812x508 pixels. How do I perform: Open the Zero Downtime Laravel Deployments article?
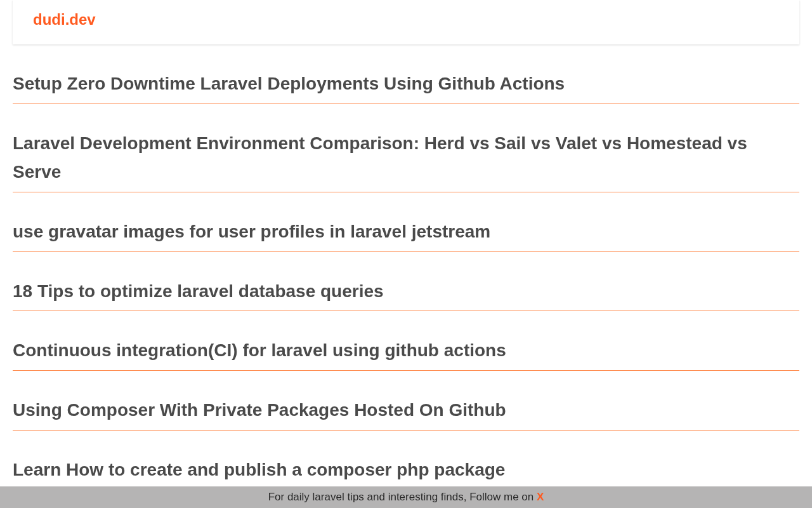(288, 84)
